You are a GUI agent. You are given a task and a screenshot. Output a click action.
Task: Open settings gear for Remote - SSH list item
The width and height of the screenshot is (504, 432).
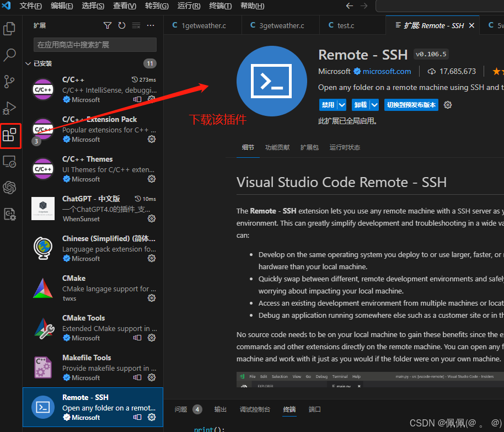tap(152, 417)
